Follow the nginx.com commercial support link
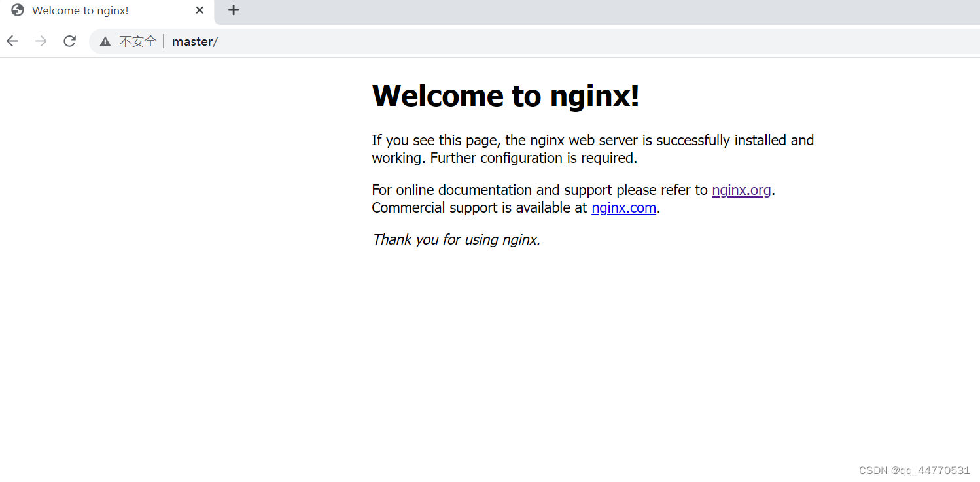Image resolution: width=980 pixels, height=482 pixels. tap(623, 208)
